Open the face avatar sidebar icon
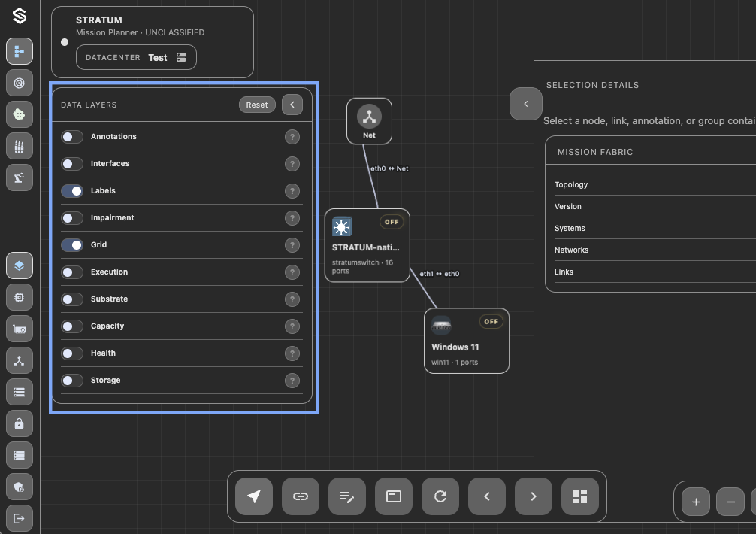Viewport: 756px width, 534px height. [20, 114]
